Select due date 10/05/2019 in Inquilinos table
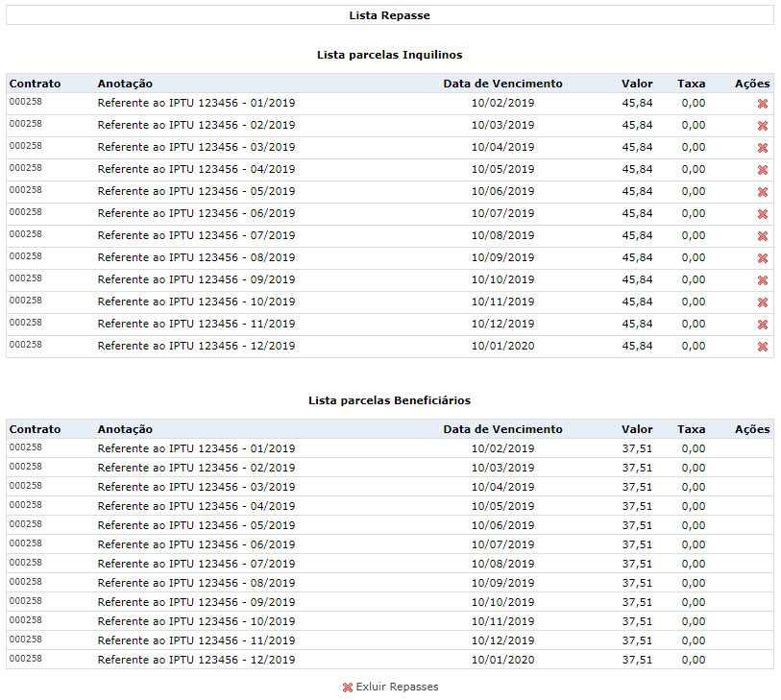The image size is (781, 700). [x=502, y=169]
